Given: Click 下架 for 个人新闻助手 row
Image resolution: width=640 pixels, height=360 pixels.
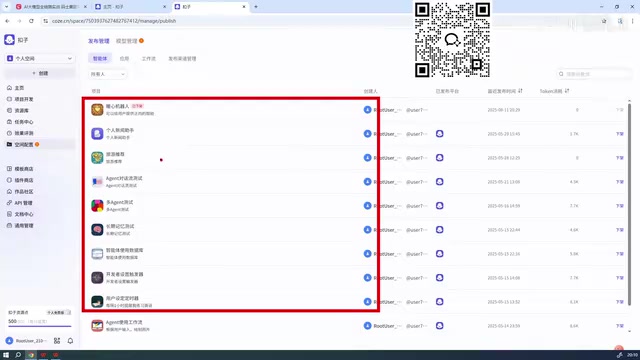Looking at the screenshot, I should click(x=620, y=134).
